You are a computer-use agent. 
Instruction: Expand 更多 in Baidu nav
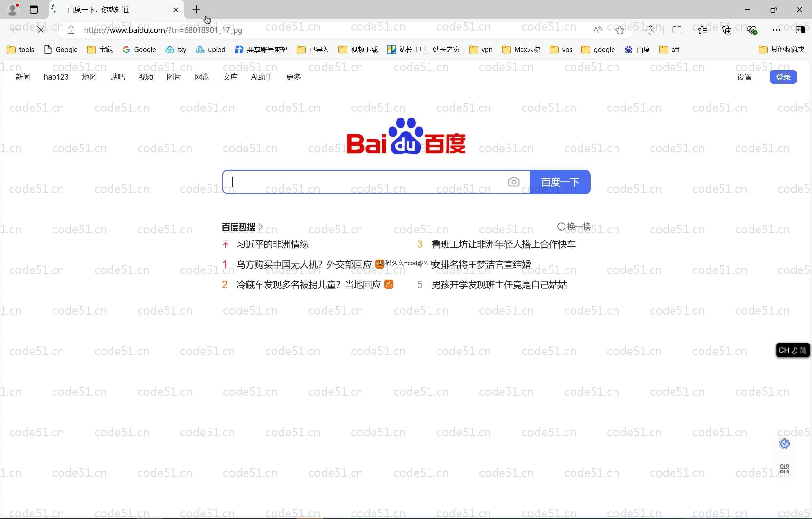(293, 77)
